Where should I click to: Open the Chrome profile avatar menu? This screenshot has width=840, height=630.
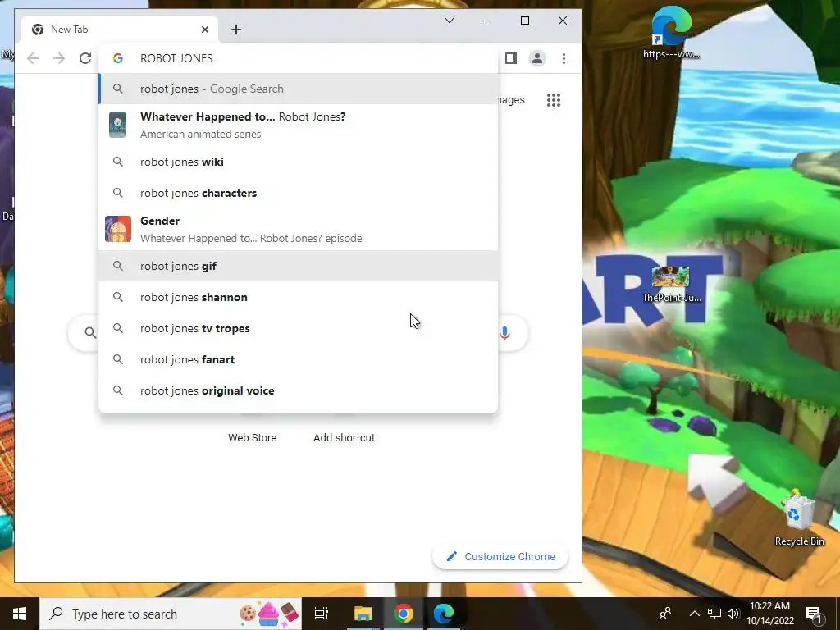[x=536, y=58]
